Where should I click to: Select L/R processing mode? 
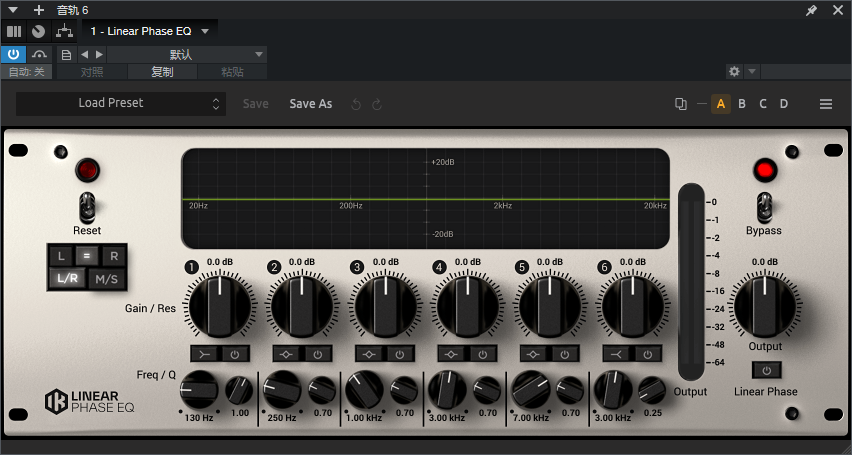click(x=67, y=279)
